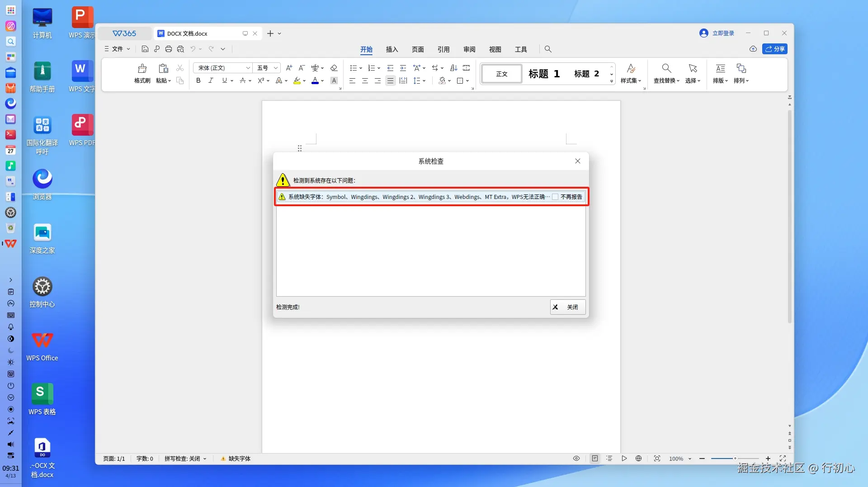Toggle underline formatting
The height and width of the screenshot is (487, 868).
click(225, 80)
